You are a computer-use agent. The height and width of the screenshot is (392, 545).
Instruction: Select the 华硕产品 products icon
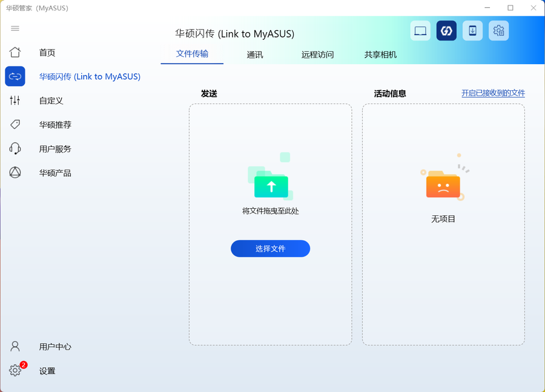(15, 172)
